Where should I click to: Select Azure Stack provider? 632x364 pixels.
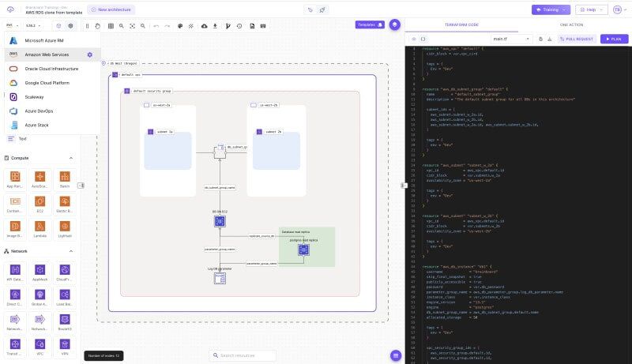click(52, 126)
